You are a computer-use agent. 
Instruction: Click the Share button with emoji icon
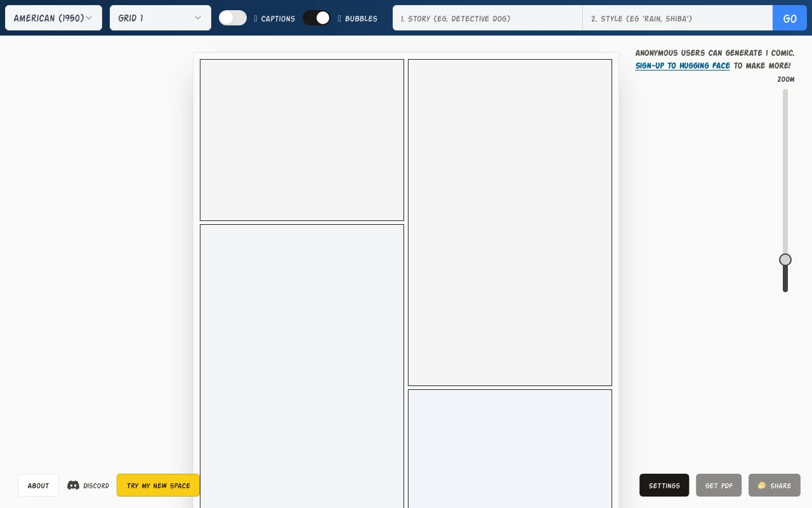pyautogui.click(x=774, y=485)
